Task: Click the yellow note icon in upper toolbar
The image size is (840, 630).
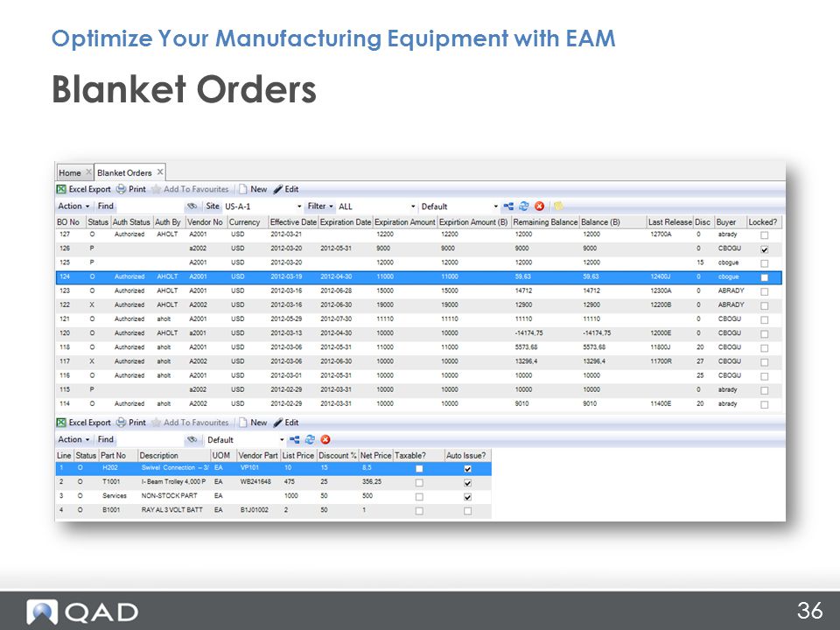Action: (558, 206)
